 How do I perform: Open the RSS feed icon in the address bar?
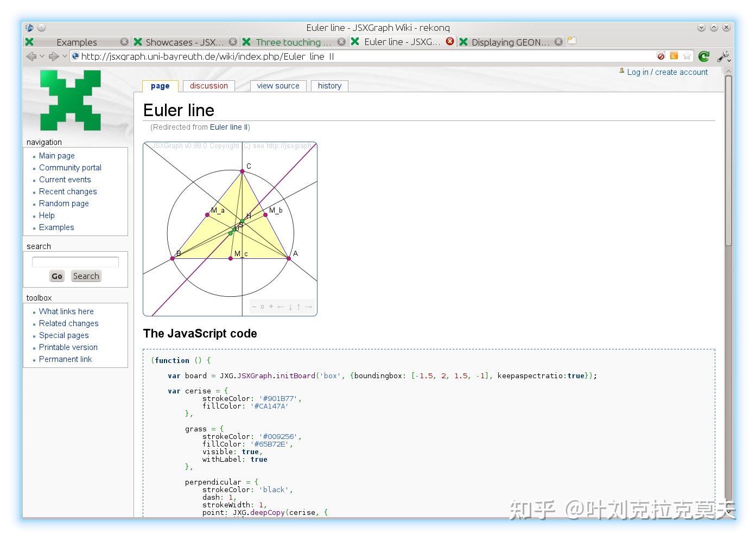[x=674, y=56]
